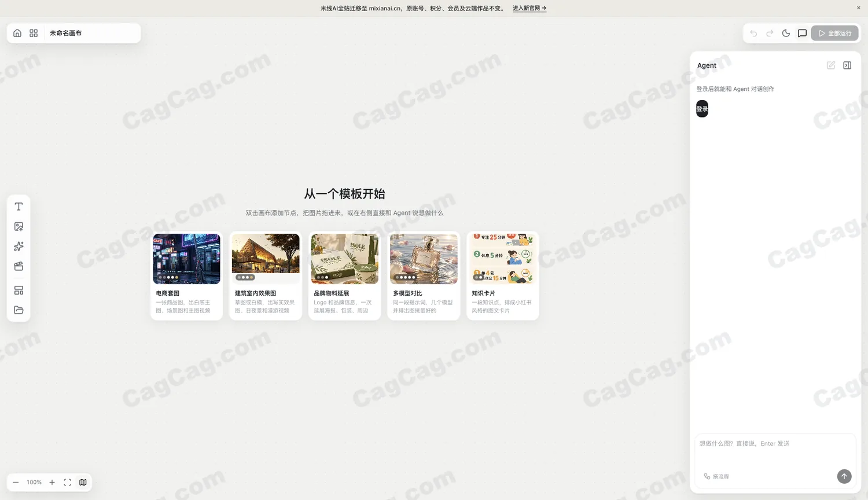The height and width of the screenshot is (500, 868).
Task: Toggle dark mode moon icon
Action: pos(786,33)
